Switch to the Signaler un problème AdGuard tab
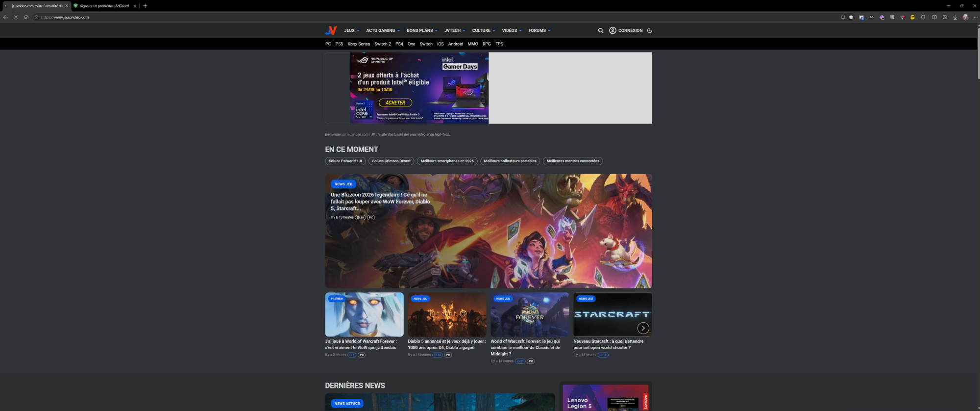Viewport: 980px width, 411px height. tap(104, 6)
